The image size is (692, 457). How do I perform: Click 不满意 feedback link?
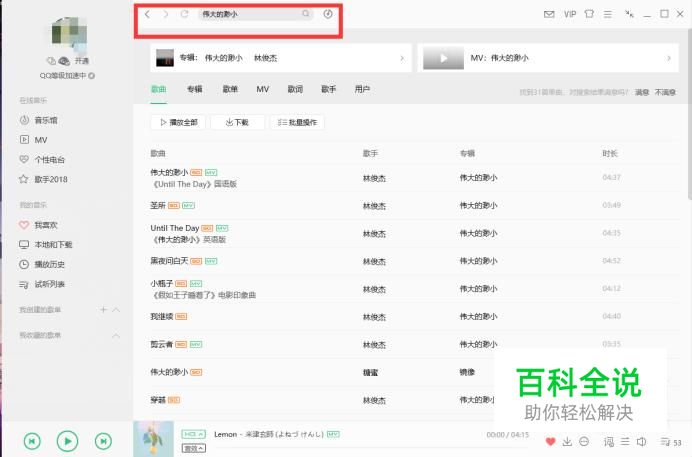(x=665, y=92)
